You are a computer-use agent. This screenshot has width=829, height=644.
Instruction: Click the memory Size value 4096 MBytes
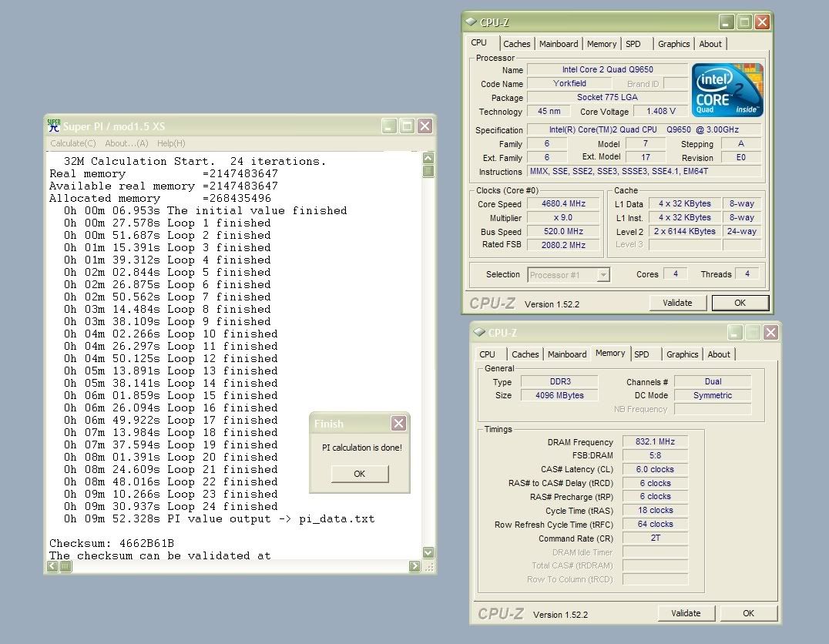[x=560, y=395]
